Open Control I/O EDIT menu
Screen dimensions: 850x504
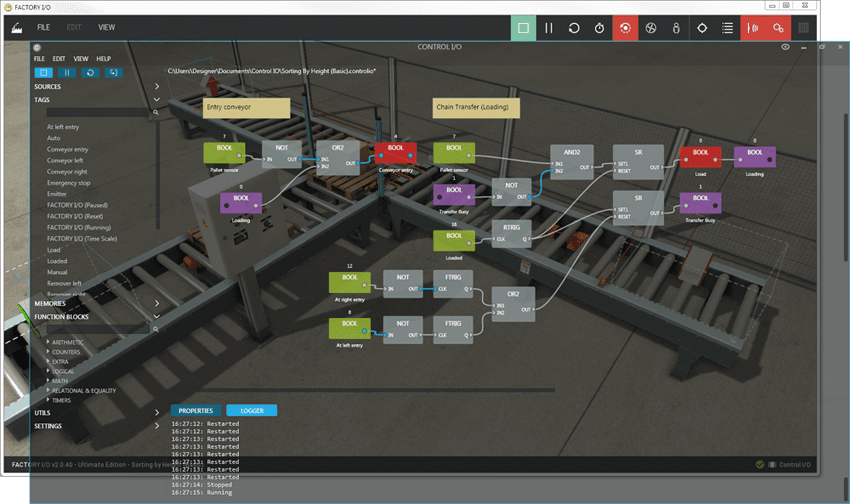click(x=59, y=59)
